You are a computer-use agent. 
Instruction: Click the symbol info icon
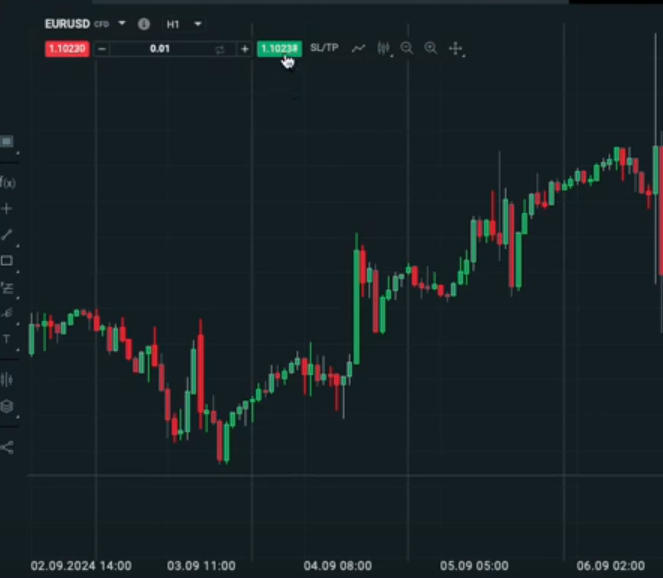click(144, 23)
